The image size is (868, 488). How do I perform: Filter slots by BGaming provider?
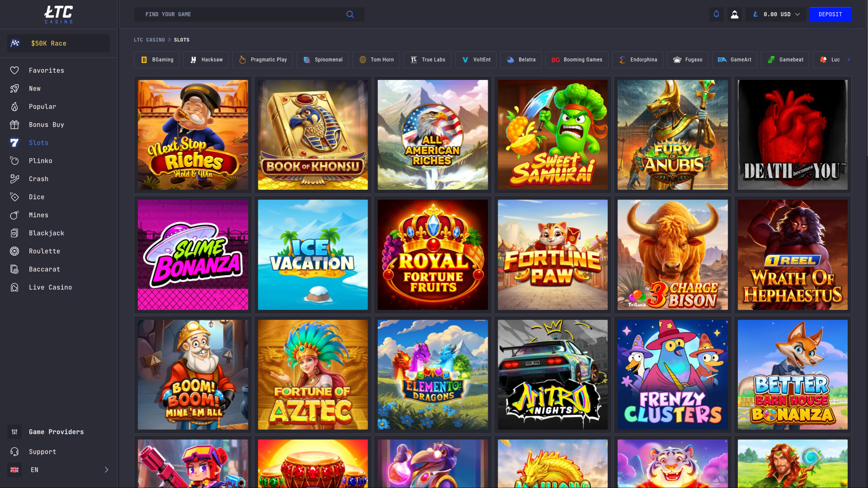click(156, 60)
